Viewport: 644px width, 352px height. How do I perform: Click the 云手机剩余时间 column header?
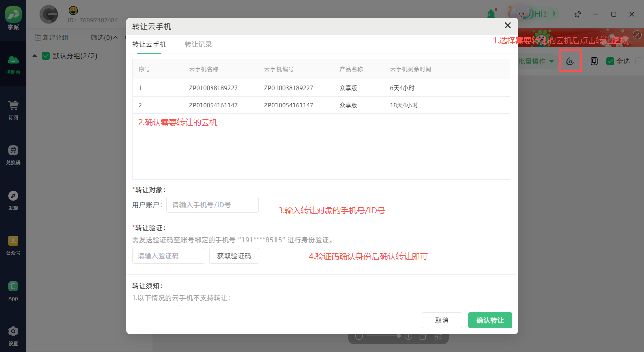pyautogui.click(x=411, y=69)
